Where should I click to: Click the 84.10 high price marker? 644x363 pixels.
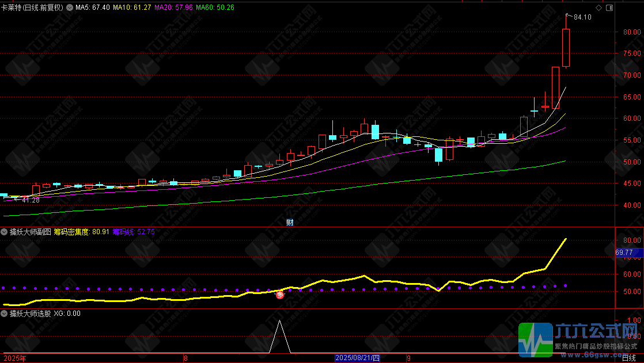pyautogui.click(x=582, y=17)
